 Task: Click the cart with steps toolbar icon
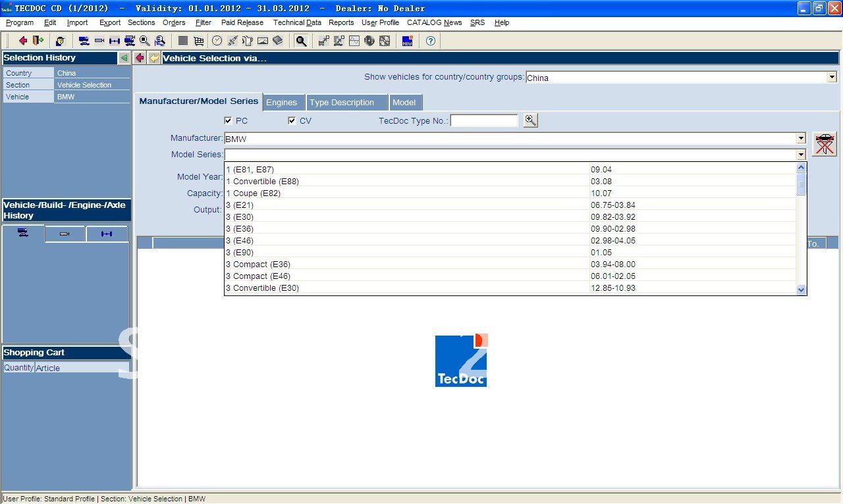click(323, 41)
